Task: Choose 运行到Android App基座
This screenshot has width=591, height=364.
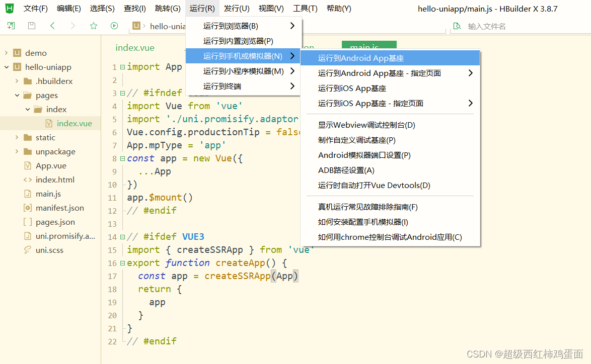Action: (390, 58)
